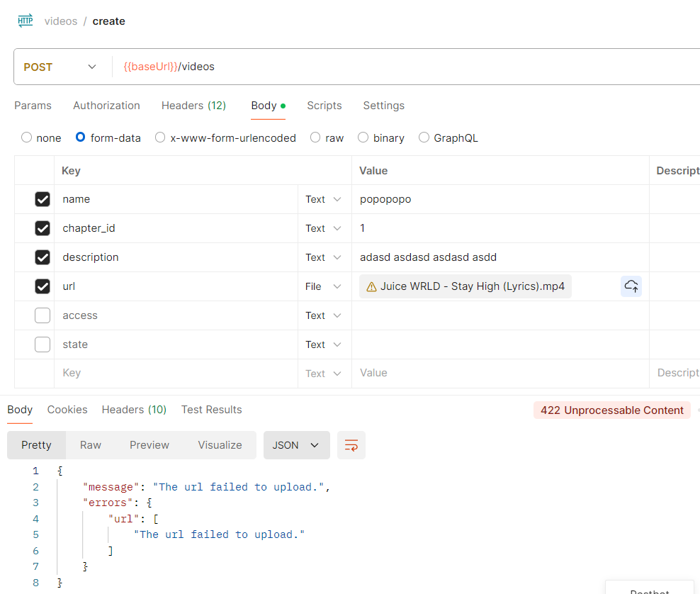Open Text type dropdown for chapter_id
This screenshot has height=594, width=700.
pos(323,228)
